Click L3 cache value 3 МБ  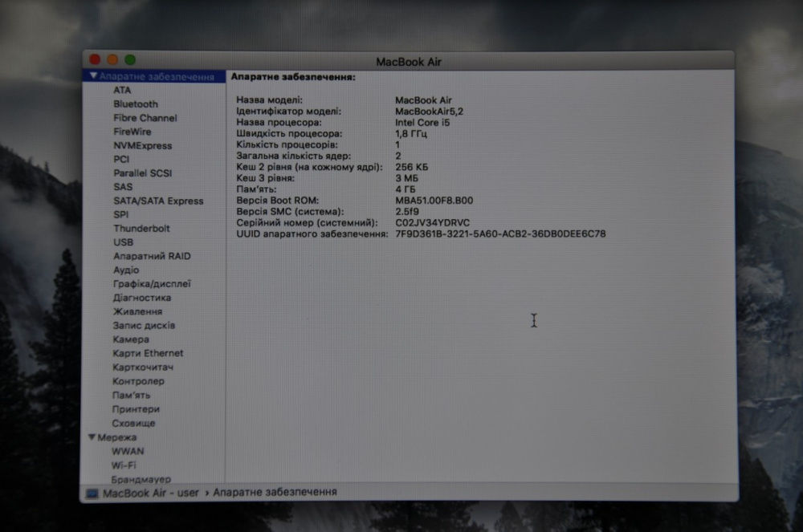[406, 178]
